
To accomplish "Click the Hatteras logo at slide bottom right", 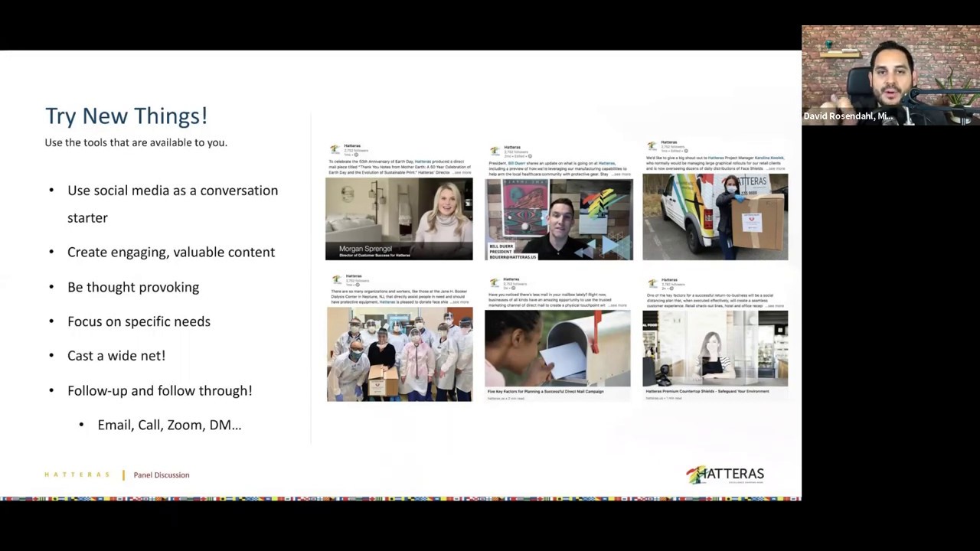I will coord(725,474).
